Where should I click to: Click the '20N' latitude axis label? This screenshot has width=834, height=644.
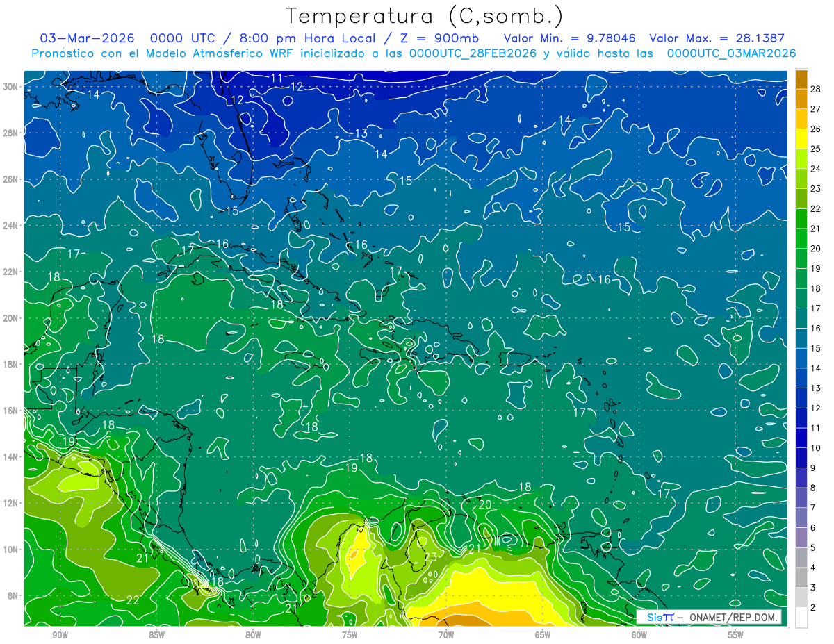[12, 318]
